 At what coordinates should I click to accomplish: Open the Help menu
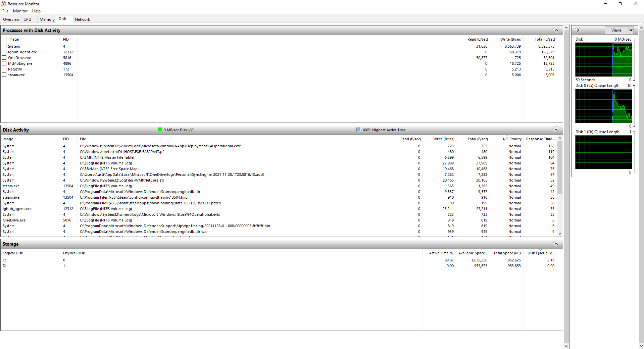(x=36, y=11)
